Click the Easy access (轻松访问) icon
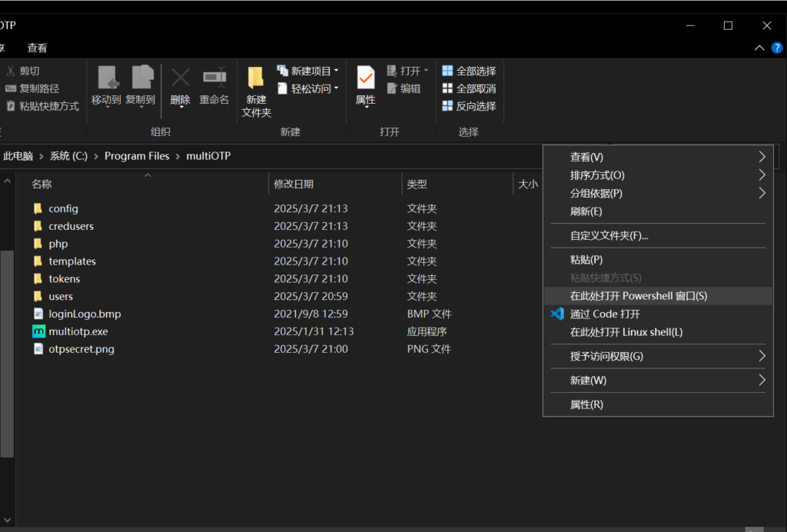Screen dimensions: 787x532 [283, 89]
